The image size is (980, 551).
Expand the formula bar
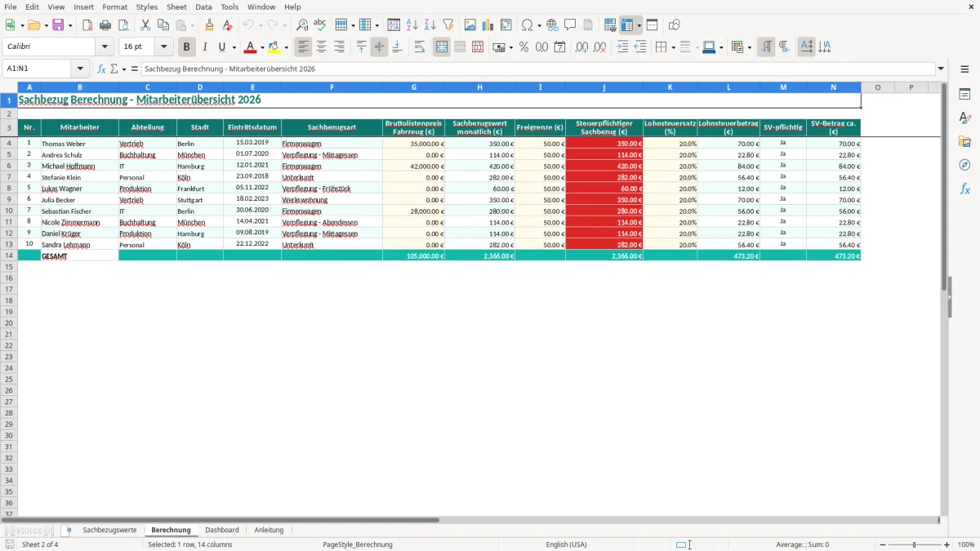(x=942, y=69)
